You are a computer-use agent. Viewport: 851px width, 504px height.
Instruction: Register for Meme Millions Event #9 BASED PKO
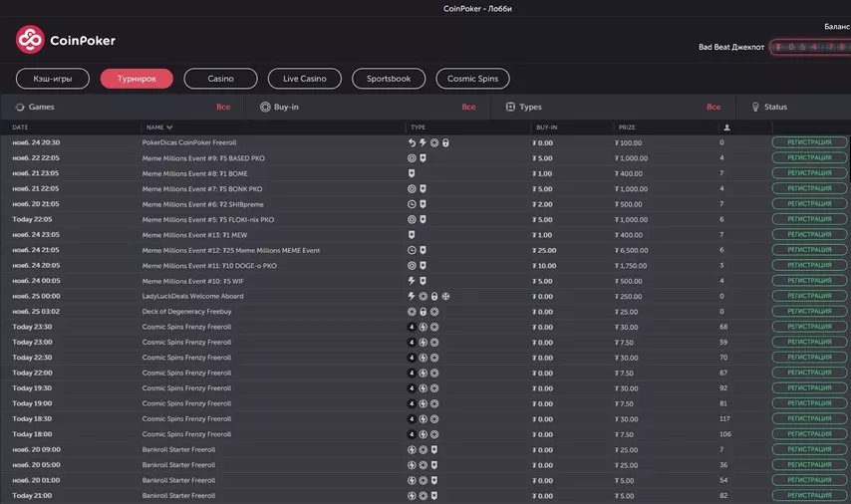pyautogui.click(x=809, y=157)
